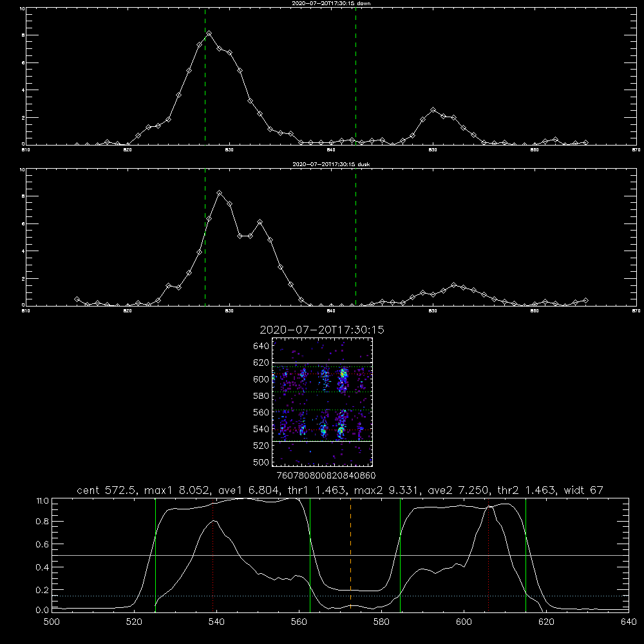Click the x-axis tick labels under the image
The height and width of the screenshot is (644, 644).
pyautogui.click(x=326, y=476)
